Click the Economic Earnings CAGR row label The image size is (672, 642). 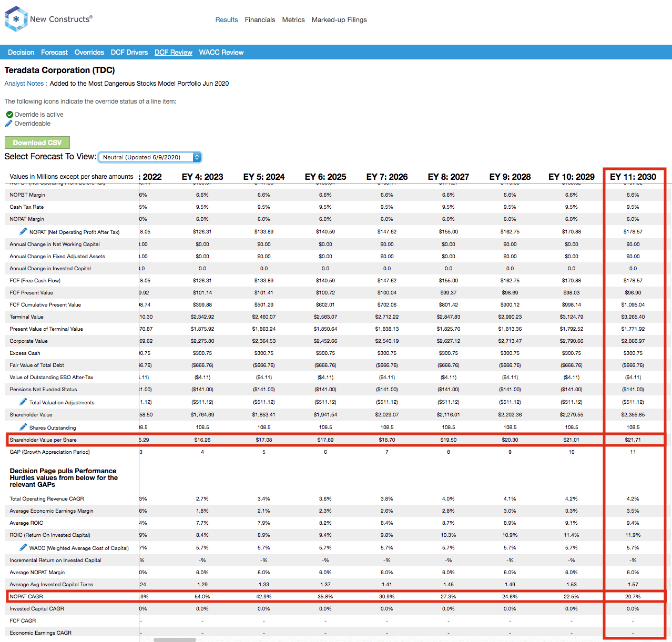click(x=40, y=633)
